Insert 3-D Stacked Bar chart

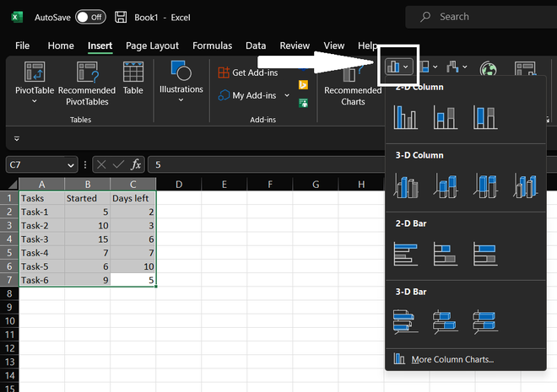click(x=446, y=321)
